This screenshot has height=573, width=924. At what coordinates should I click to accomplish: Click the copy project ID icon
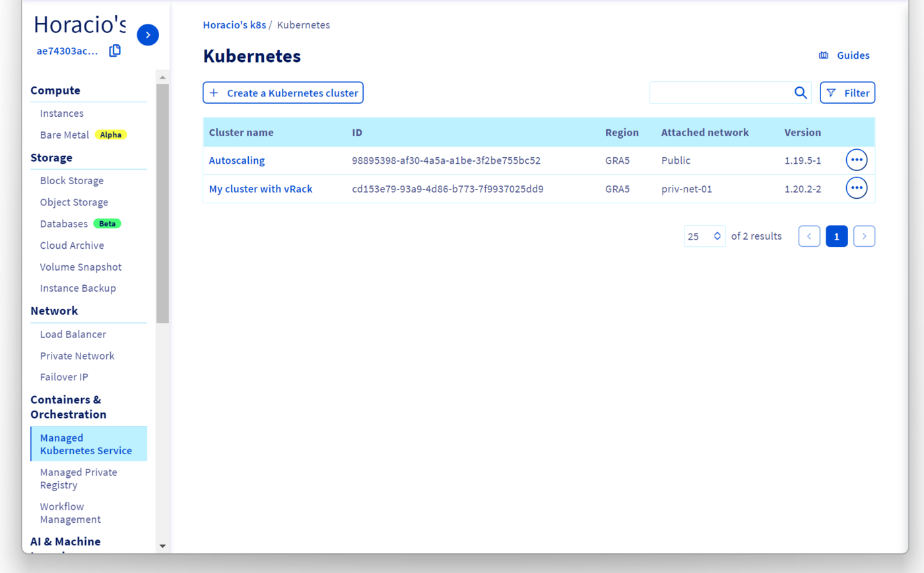[x=115, y=51]
